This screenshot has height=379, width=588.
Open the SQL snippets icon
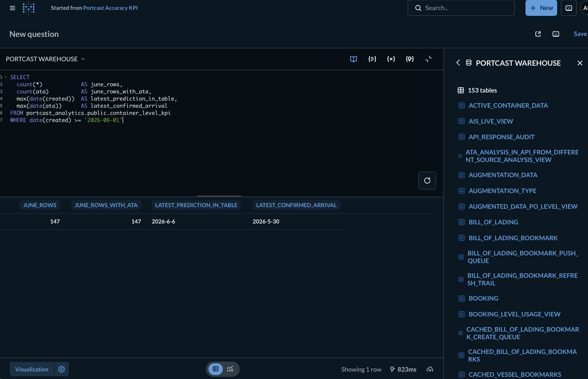tap(410, 59)
